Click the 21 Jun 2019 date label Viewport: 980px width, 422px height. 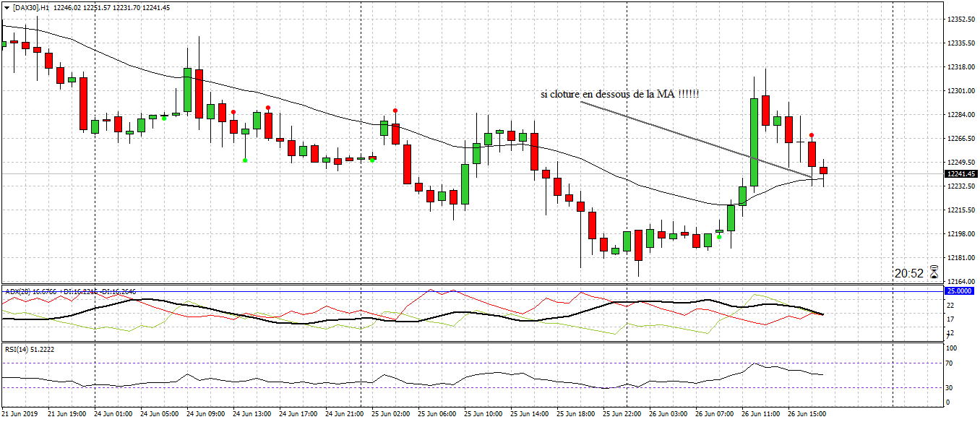pyautogui.click(x=20, y=415)
